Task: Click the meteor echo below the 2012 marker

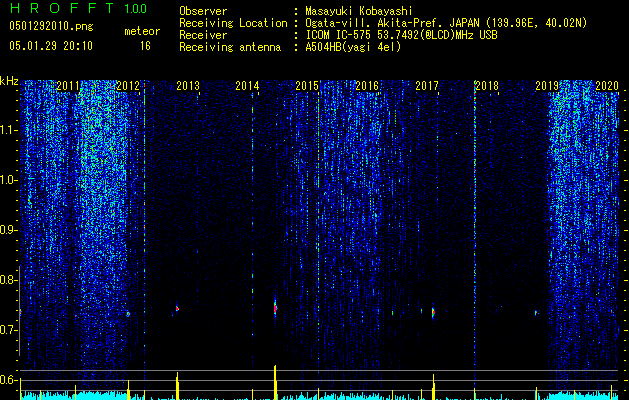Action: (x=128, y=314)
